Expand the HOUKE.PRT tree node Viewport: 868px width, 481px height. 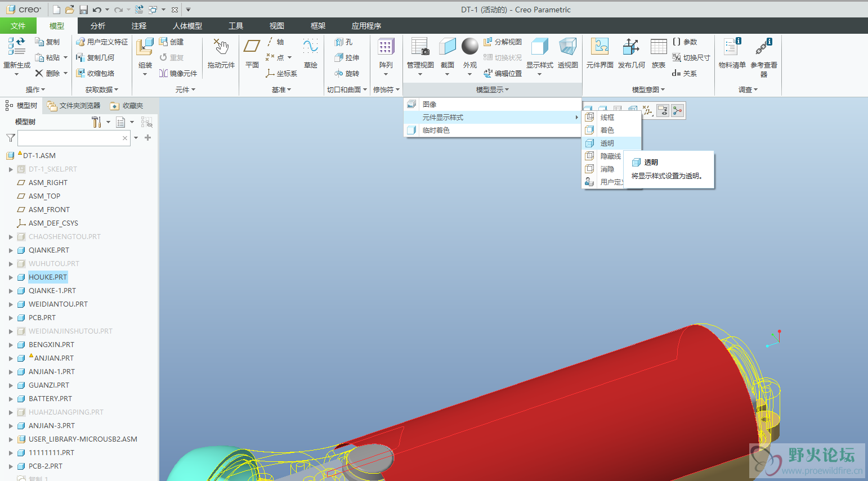(x=11, y=277)
